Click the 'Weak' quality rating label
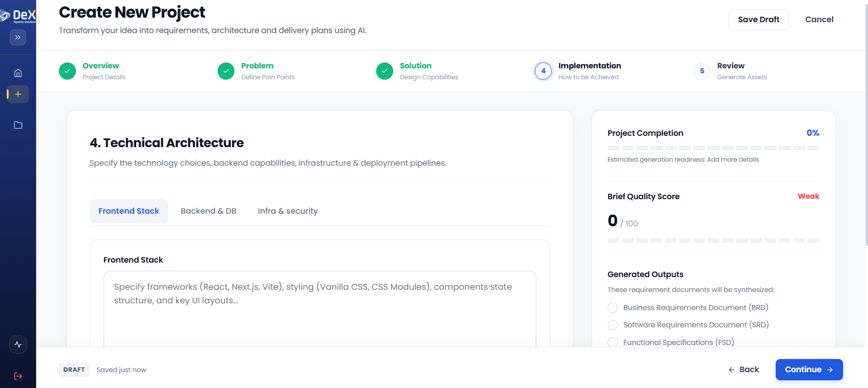 [x=809, y=196]
